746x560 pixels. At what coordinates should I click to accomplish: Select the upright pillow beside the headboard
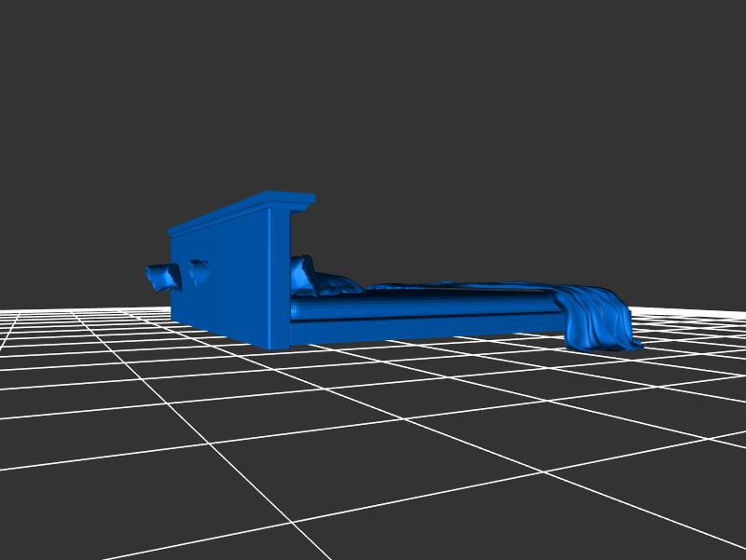303,276
